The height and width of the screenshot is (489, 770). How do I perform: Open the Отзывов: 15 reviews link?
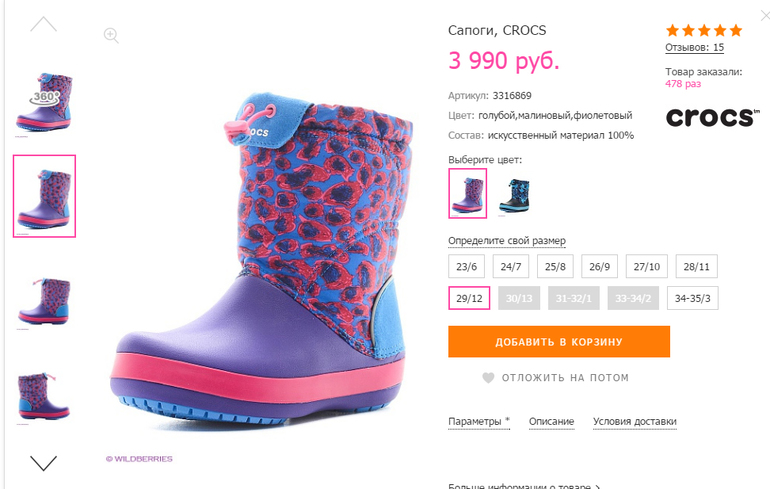tap(694, 47)
